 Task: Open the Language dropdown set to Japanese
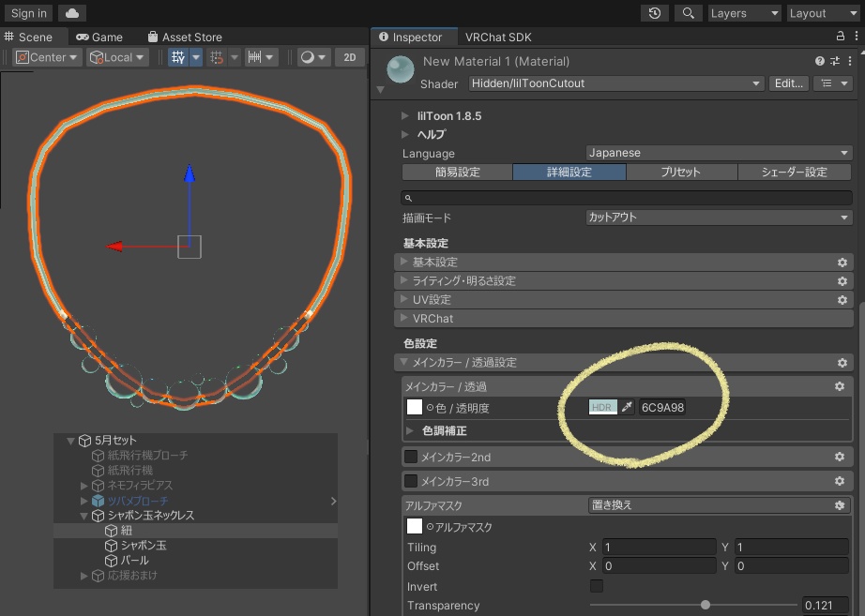[719, 153]
